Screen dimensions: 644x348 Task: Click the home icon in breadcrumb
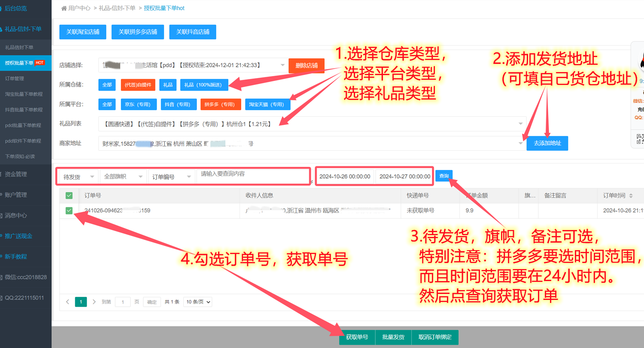[64, 8]
